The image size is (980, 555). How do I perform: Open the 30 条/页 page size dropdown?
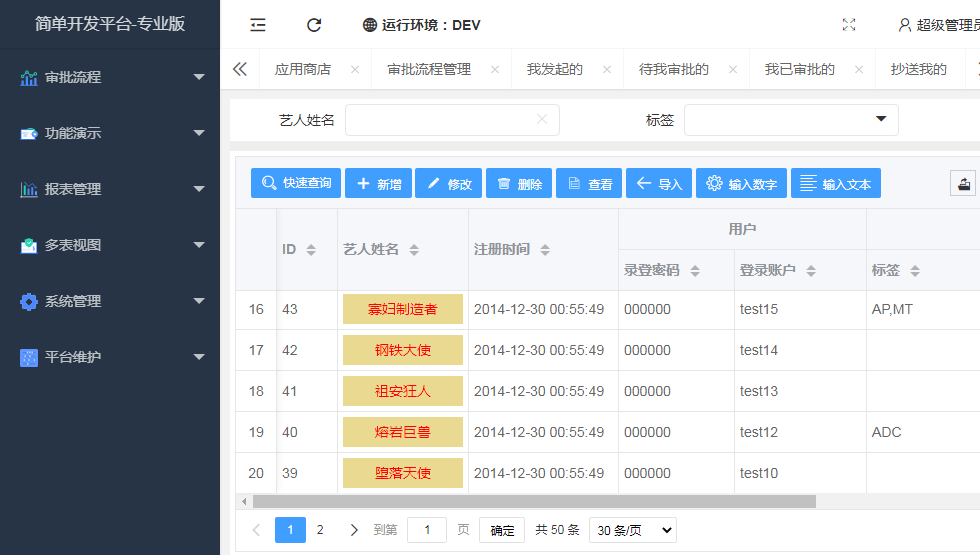click(x=632, y=530)
